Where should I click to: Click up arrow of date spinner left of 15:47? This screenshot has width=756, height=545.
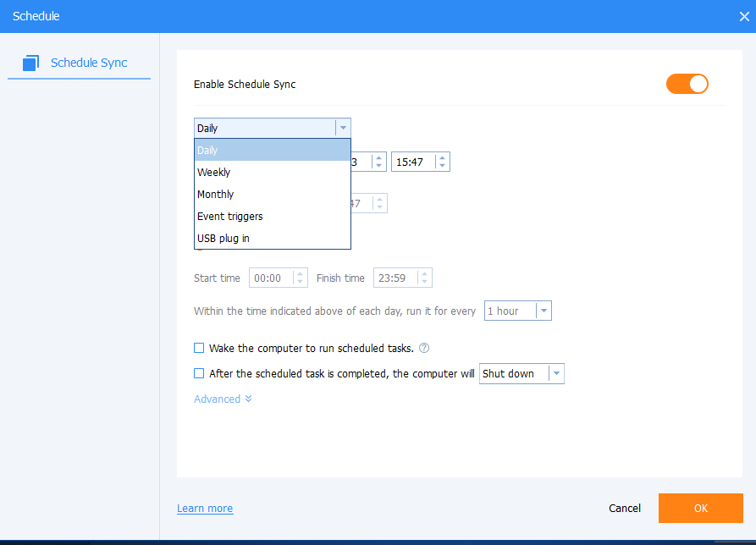[x=379, y=157]
